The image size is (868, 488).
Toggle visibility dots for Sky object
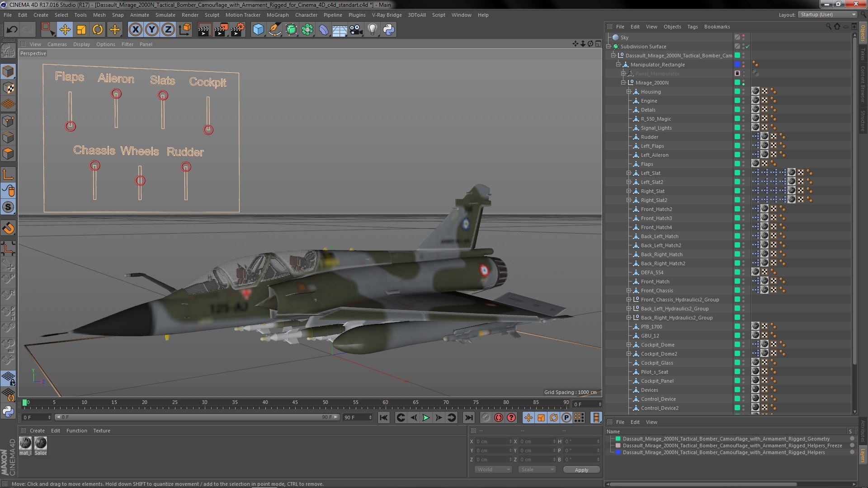pos(744,38)
